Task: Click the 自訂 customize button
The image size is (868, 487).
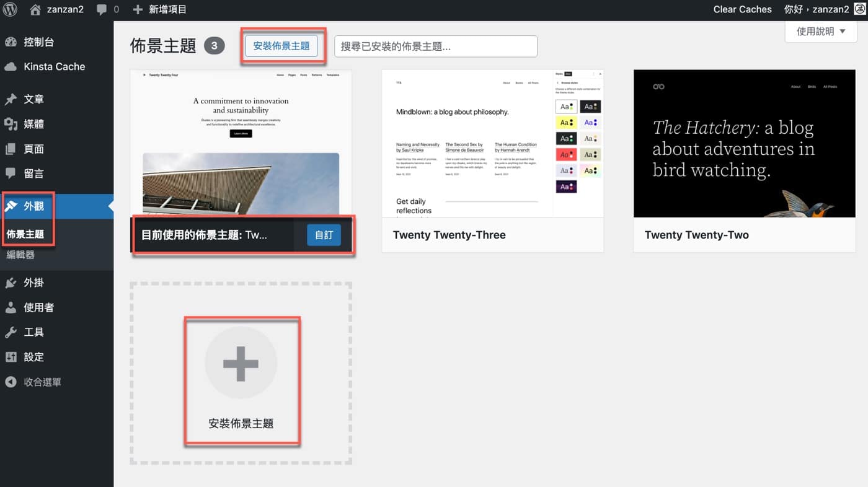Action: tap(324, 235)
